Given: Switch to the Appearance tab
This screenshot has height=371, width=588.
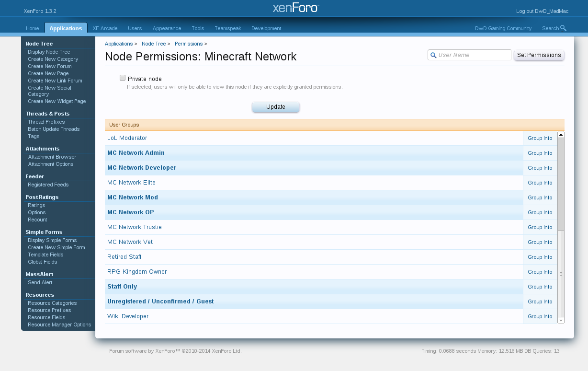Looking at the screenshot, I should tap(167, 28).
